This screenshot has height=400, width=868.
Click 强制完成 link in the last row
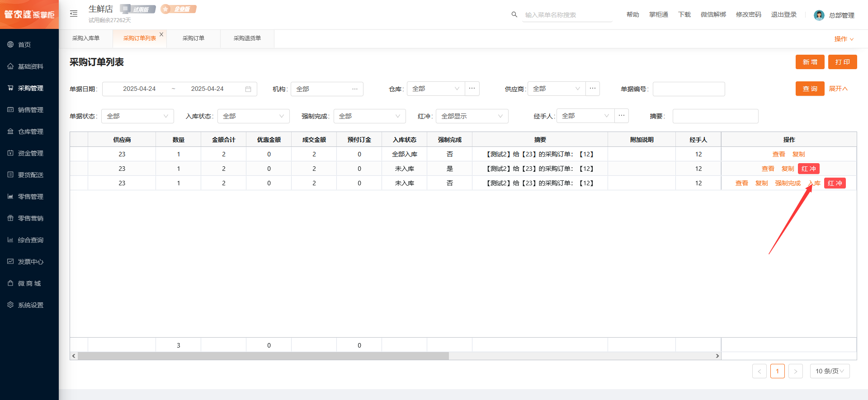pos(788,183)
